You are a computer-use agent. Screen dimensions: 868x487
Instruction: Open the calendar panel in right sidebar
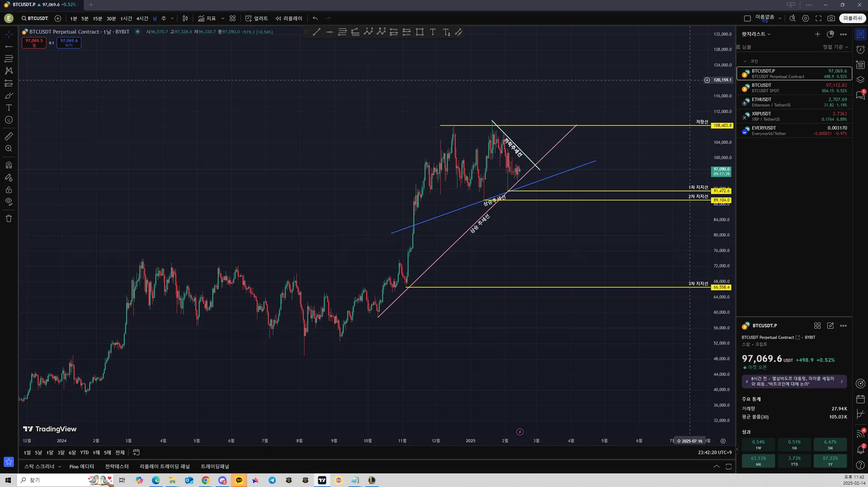tap(860, 399)
